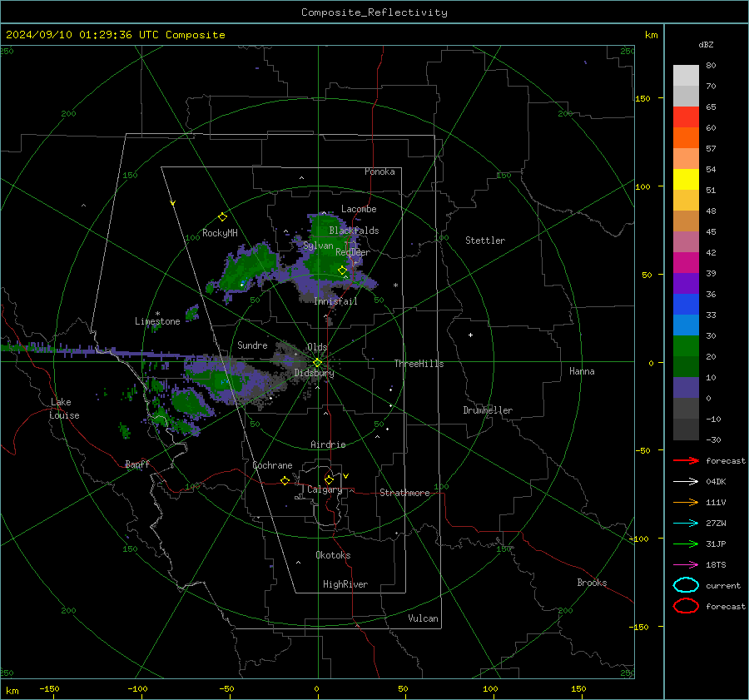Click the green 31JP arrow icon

point(686,544)
